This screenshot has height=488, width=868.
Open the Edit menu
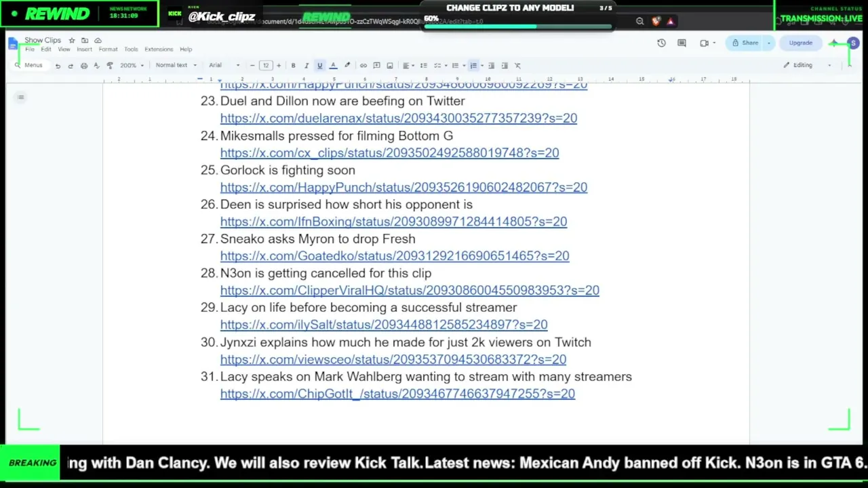pos(45,49)
